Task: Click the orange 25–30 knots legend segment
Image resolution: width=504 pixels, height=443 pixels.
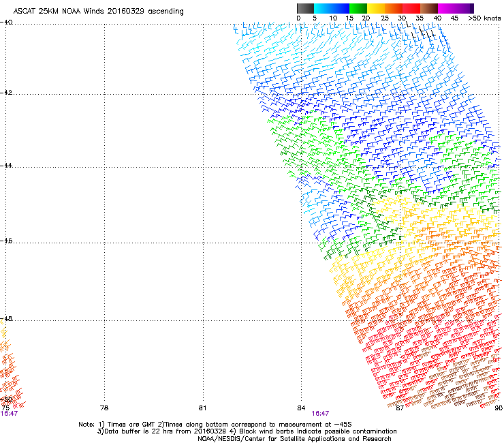Action: (x=394, y=8)
